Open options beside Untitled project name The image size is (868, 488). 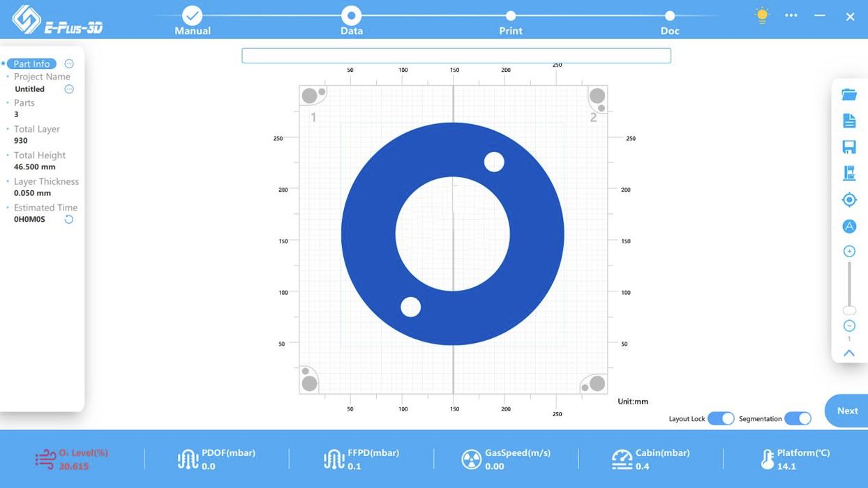[x=69, y=89]
